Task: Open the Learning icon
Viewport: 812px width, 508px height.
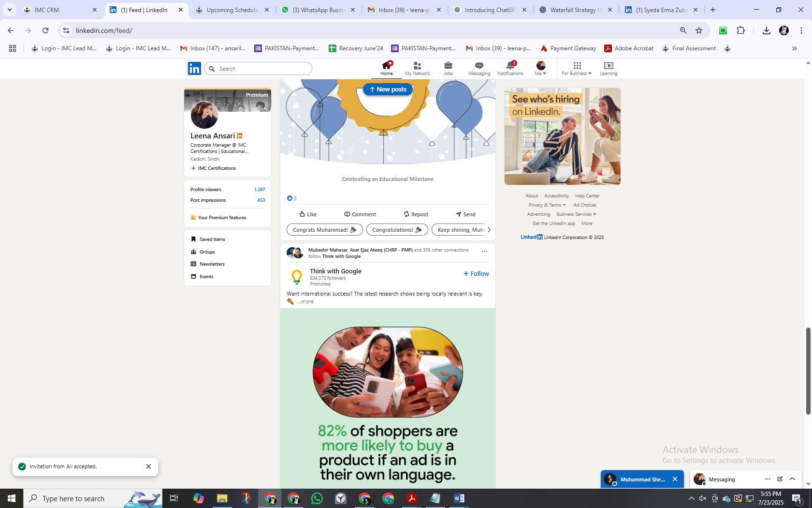Action: (x=609, y=68)
